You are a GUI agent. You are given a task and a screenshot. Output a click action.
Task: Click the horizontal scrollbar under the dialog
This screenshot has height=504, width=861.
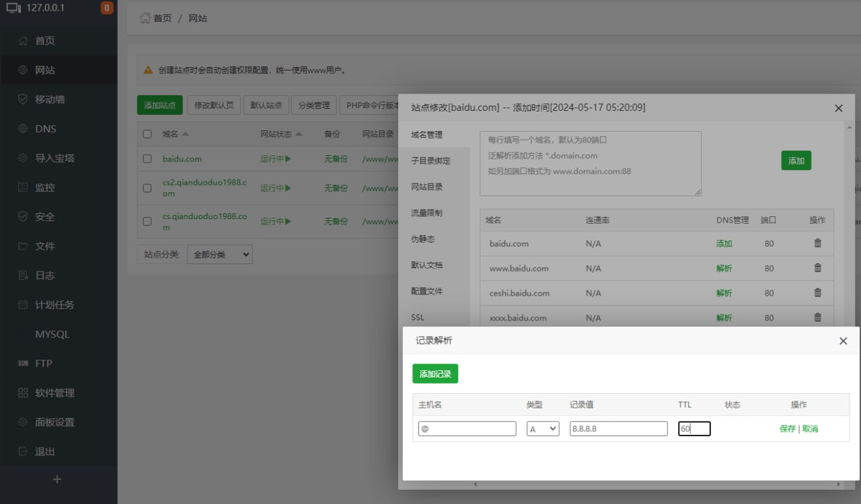click(x=656, y=485)
